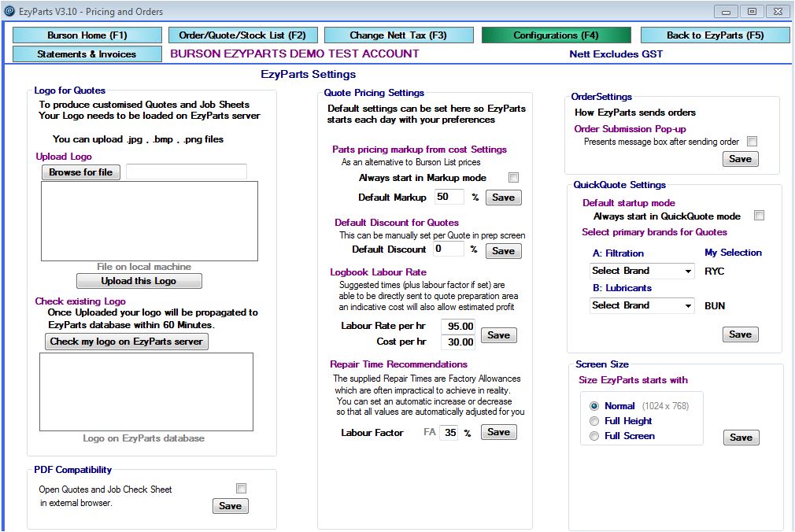Click the Labour Factor percentage field
This screenshot has height=532, width=795.
[x=449, y=432]
